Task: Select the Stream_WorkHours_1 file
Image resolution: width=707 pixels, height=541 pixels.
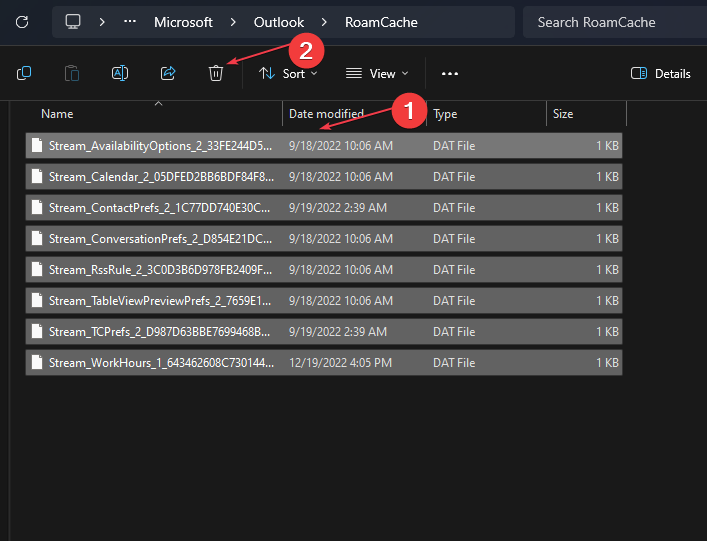Action: [x=324, y=363]
